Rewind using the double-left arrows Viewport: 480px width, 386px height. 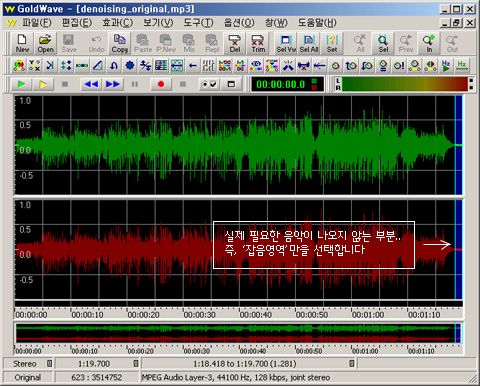[x=91, y=84]
